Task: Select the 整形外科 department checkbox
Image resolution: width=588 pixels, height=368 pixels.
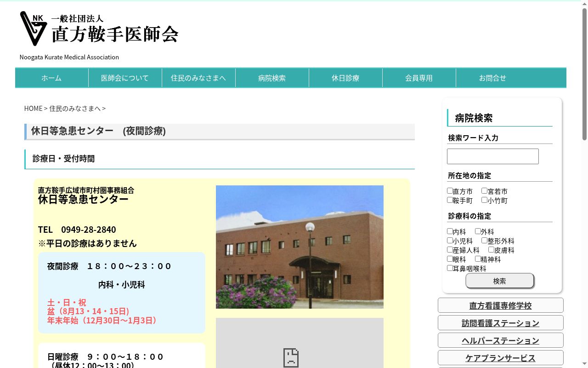Action: point(484,240)
